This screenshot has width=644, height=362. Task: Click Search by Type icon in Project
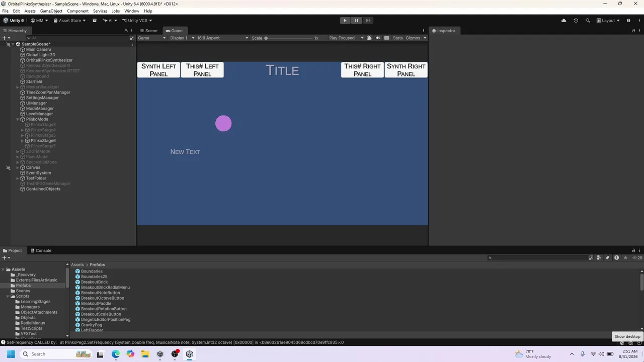coord(599,258)
